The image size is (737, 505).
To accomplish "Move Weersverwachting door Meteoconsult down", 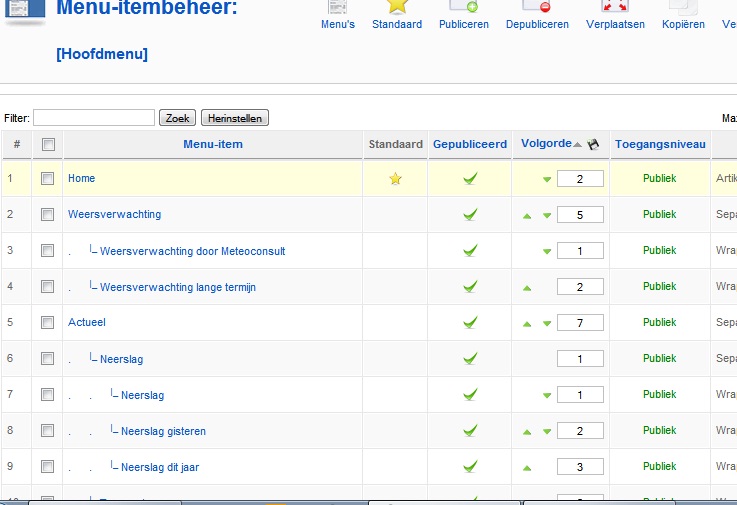I will click(x=547, y=251).
